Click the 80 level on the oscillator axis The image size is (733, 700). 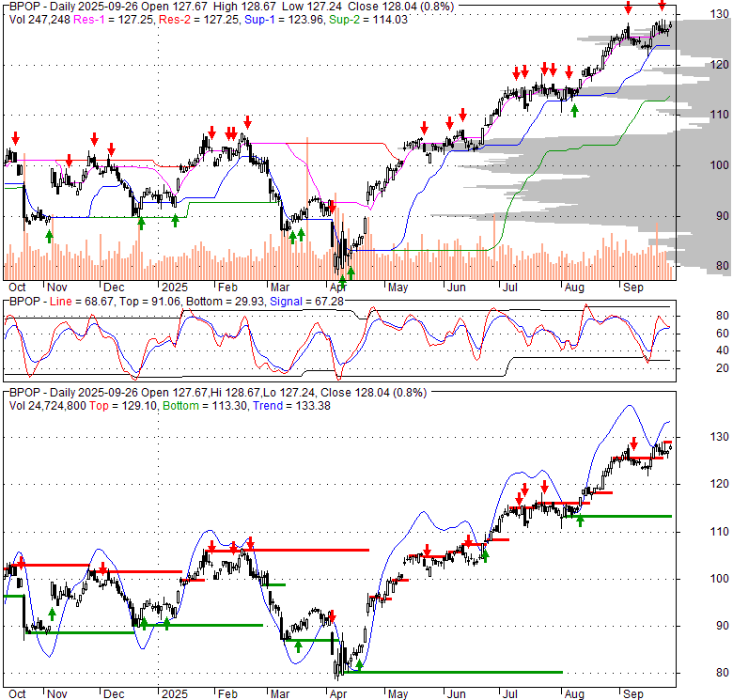point(723,316)
